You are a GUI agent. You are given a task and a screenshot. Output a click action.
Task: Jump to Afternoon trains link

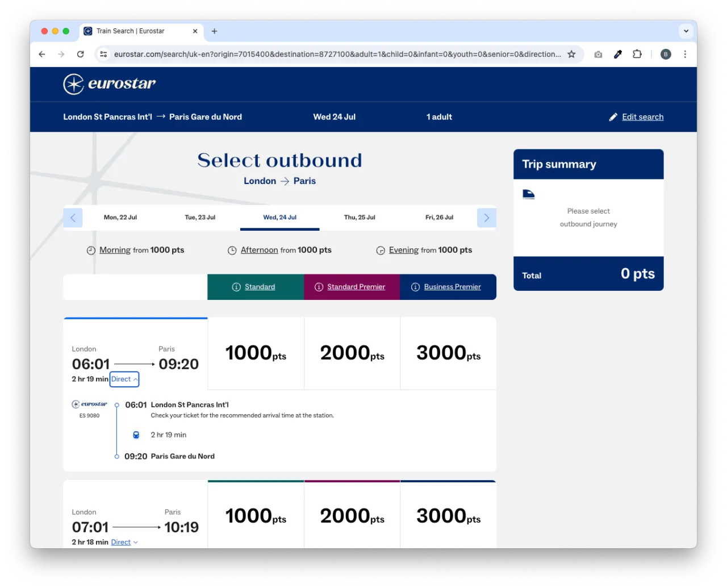(259, 250)
